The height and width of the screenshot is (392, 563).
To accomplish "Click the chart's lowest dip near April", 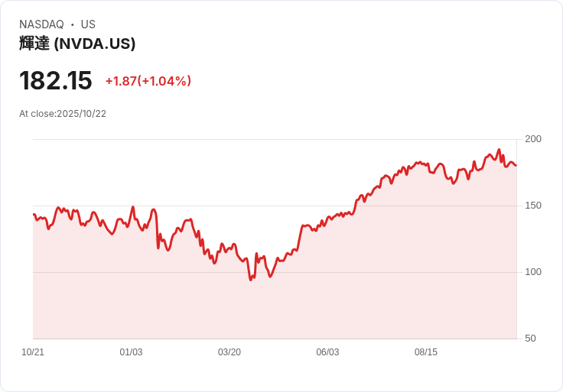I will pos(251,280).
